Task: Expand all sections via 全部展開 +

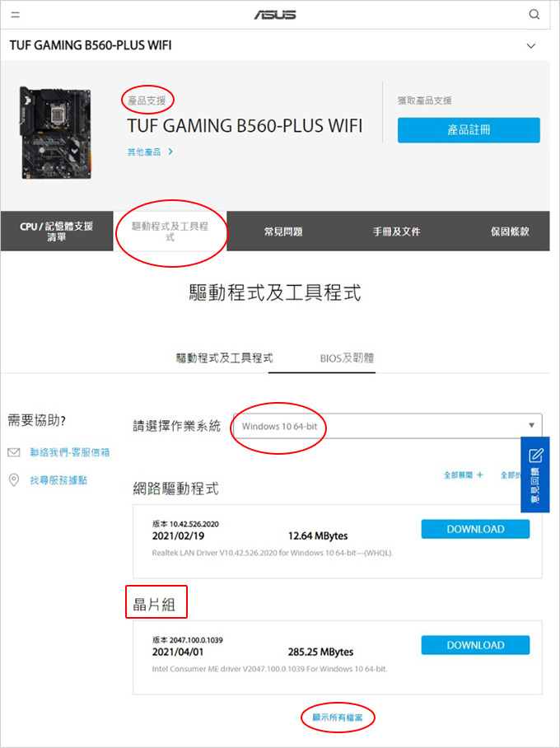Action: pyautogui.click(x=463, y=475)
